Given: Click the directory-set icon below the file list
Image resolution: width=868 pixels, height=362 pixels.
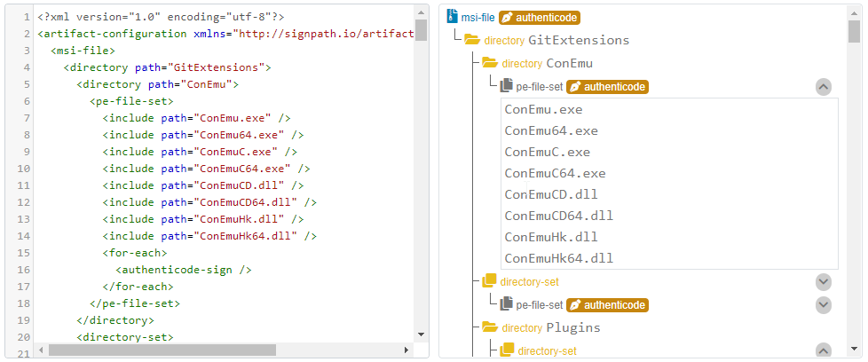Looking at the screenshot, I should pos(489,281).
